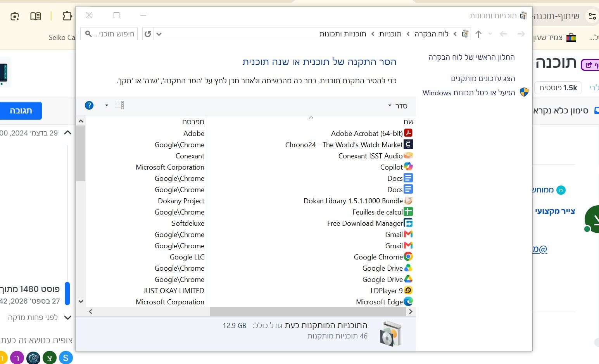Select the LDPlayer 9 program icon
This screenshot has height=364, width=599.
[x=408, y=290]
